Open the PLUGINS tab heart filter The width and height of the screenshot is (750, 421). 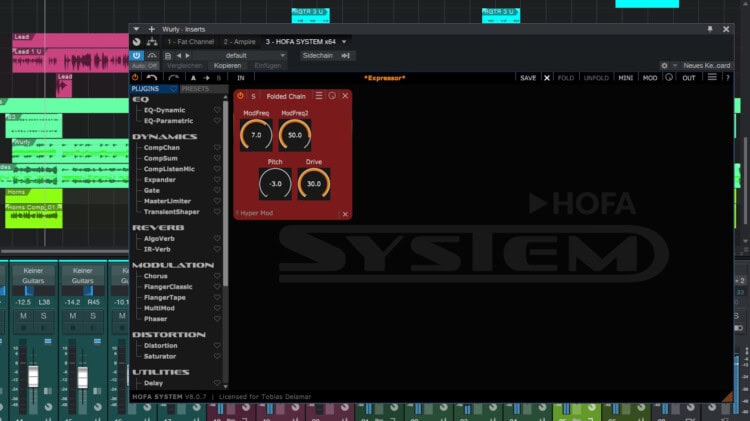[173, 89]
